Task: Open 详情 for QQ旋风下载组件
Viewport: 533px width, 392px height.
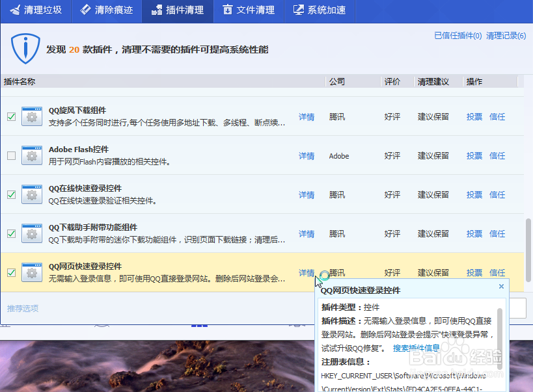Action: (x=307, y=117)
